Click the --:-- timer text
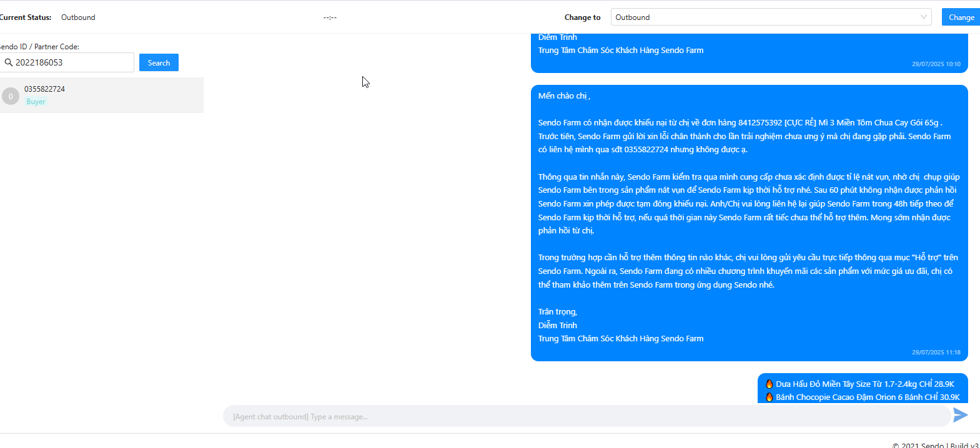The image size is (980, 448). point(330,17)
